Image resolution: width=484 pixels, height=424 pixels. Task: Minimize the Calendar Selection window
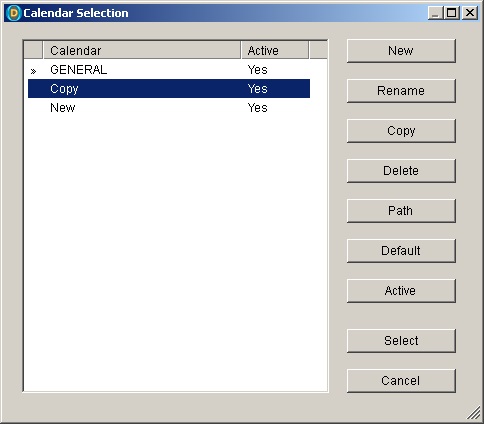click(x=435, y=13)
